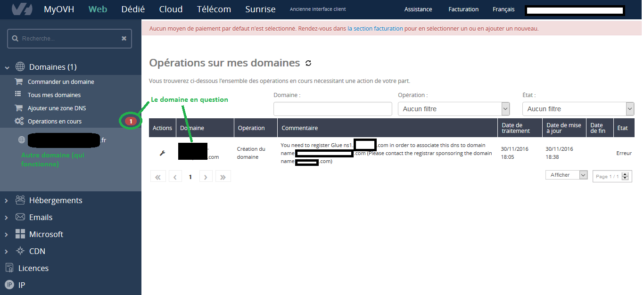The width and height of the screenshot is (644, 295).
Task: Go to the last page of results
Action: (x=223, y=177)
